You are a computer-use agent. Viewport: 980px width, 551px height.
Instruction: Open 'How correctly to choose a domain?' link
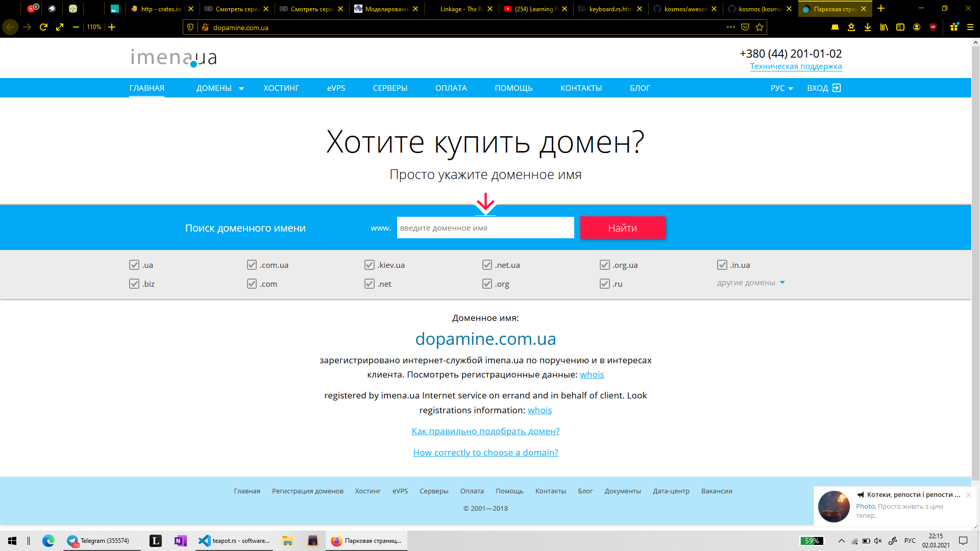(x=485, y=453)
